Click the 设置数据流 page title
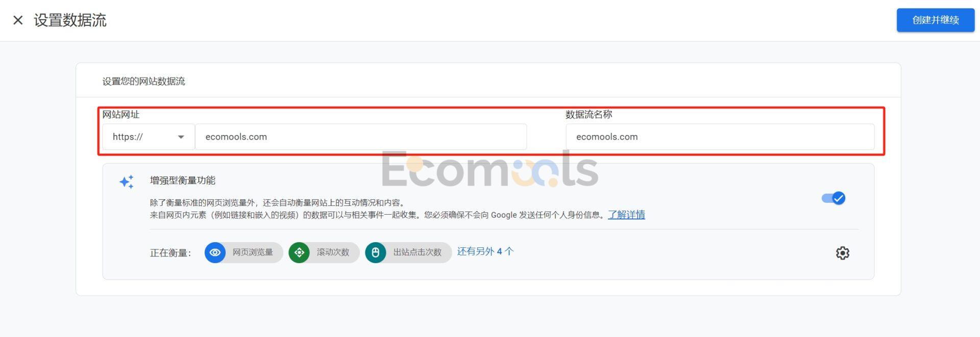This screenshot has width=980, height=337. (x=70, y=20)
